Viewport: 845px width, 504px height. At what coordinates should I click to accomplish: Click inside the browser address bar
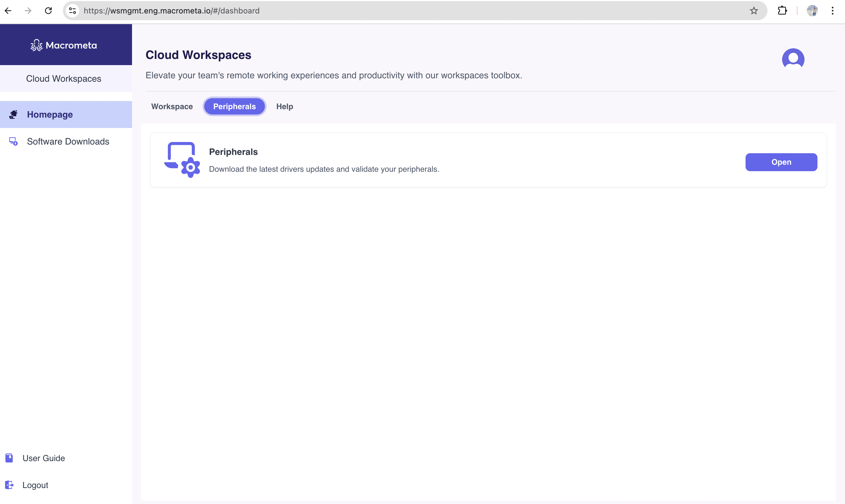pyautogui.click(x=238, y=11)
